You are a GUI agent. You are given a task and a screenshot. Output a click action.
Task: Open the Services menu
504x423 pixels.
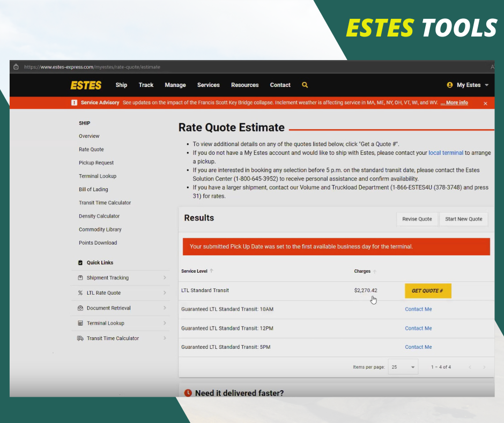pos(208,85)
